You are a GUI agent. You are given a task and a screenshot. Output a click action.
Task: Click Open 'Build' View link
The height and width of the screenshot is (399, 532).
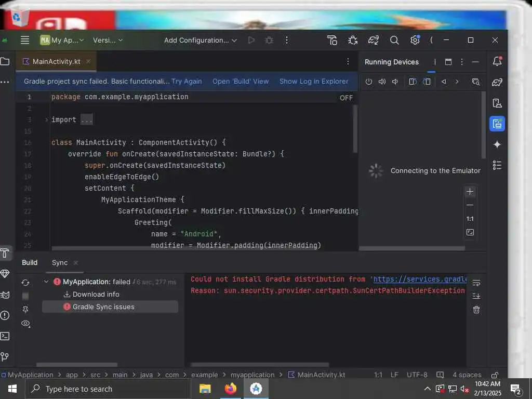pyautogui.click(x=241, y=82)
